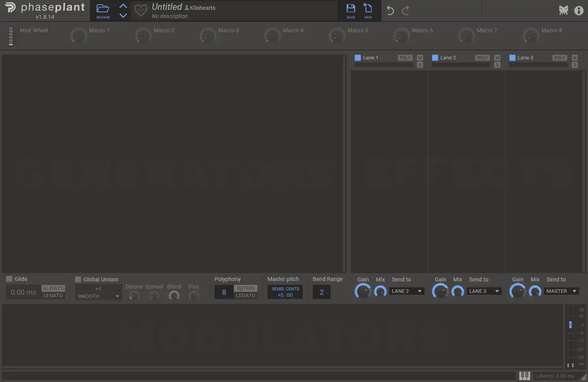Show the on-screen keyboard icon
Image resolution: width=588 pixels, height=382 pixels.
[524, 376]
